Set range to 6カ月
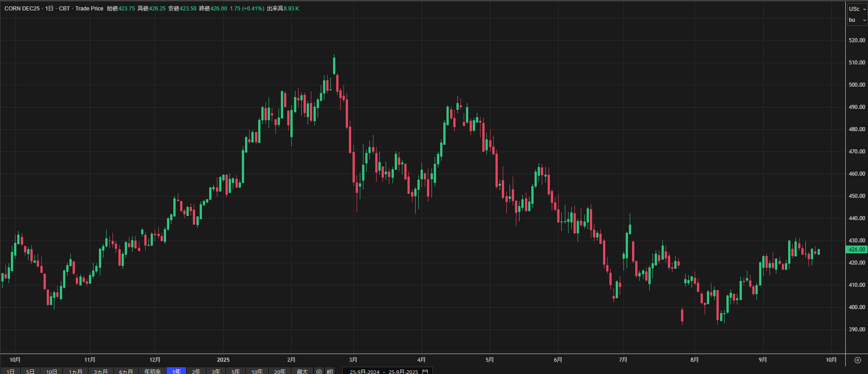The image size is (868, 374). (x=126, y=371)
